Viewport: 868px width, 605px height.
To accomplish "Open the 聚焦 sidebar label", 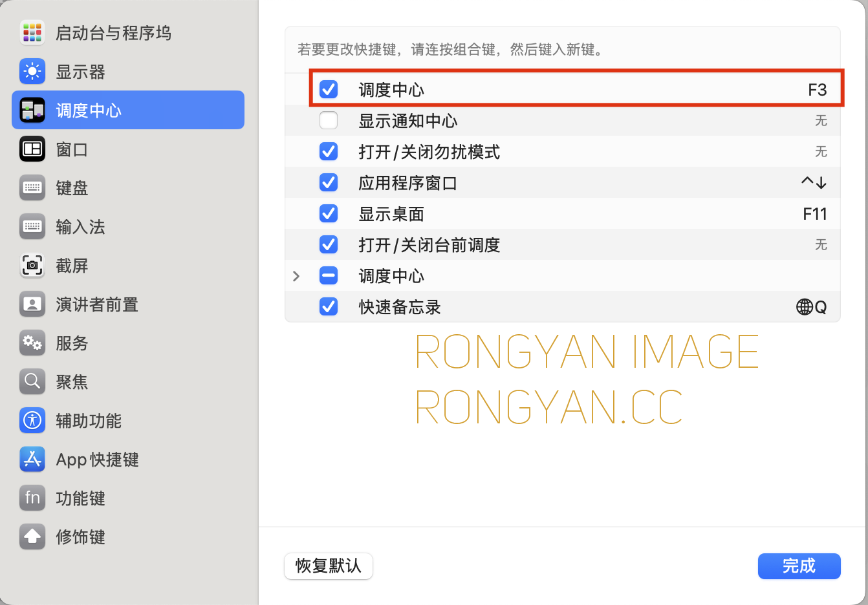I will click(72, 382).
